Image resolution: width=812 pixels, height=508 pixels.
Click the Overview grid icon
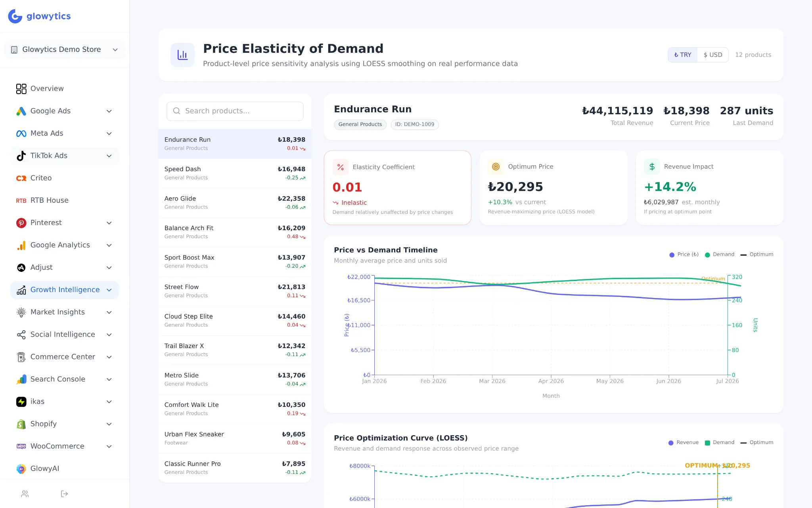[21, 89]
